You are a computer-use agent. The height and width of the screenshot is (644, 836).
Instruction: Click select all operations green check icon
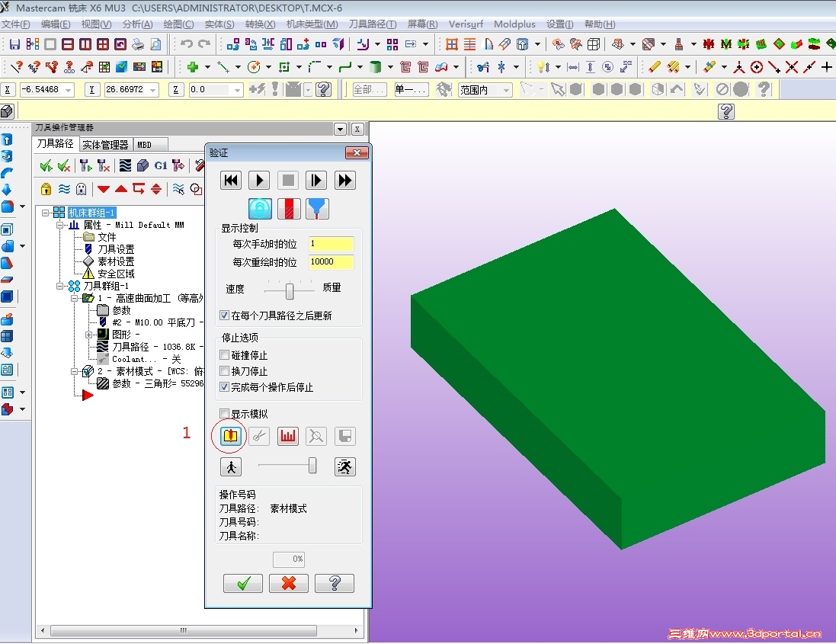pos(46,166)
